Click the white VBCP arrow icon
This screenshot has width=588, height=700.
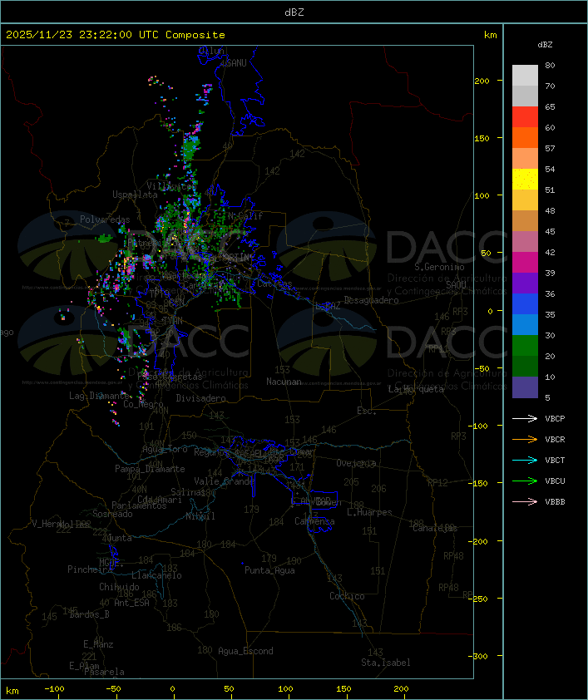point(525,419)
